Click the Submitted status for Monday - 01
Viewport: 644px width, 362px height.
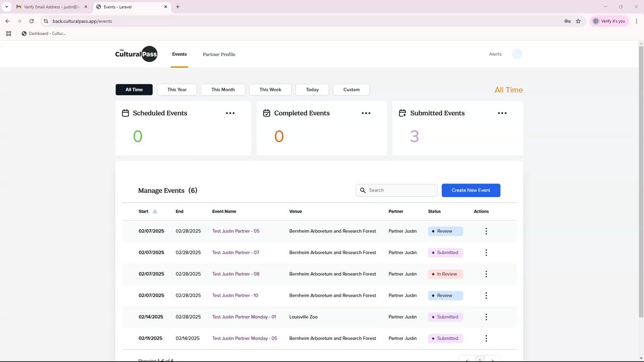pos(445,317)
